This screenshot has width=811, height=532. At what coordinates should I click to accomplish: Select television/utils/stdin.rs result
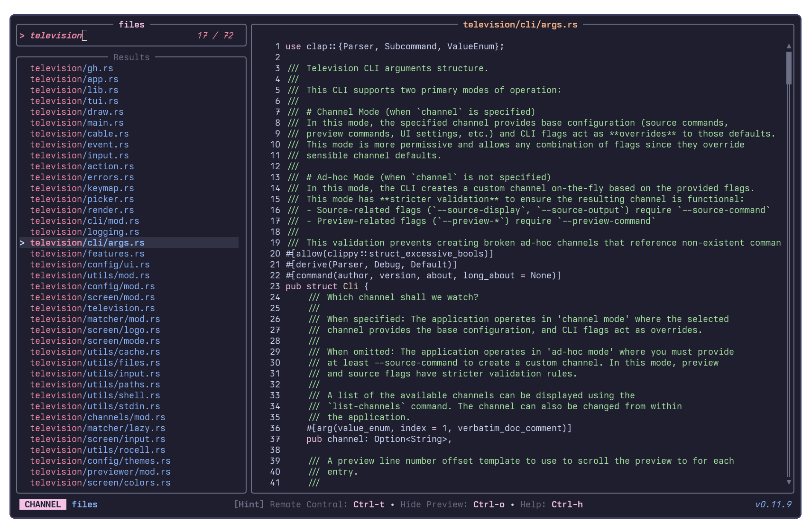[x=95, y=406]
